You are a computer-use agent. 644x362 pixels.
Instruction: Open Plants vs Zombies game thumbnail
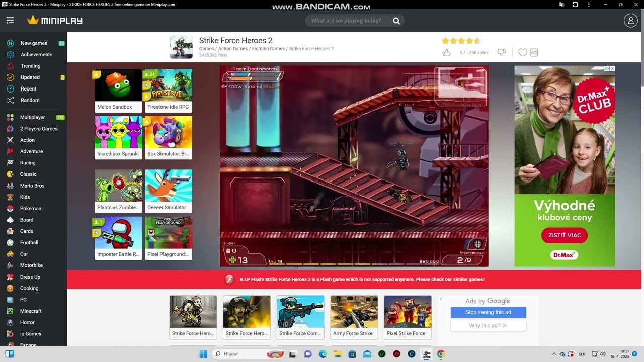click(x=118, y=191)
